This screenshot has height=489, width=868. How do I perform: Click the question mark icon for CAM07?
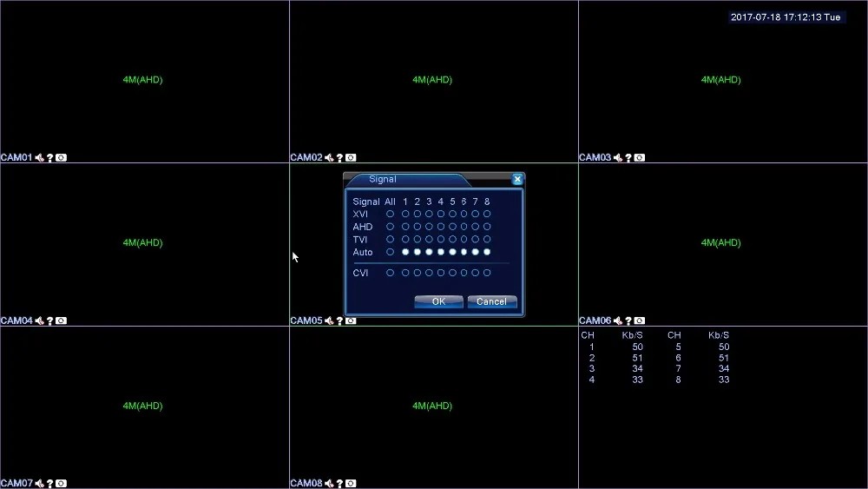click(x=49, y=484)
